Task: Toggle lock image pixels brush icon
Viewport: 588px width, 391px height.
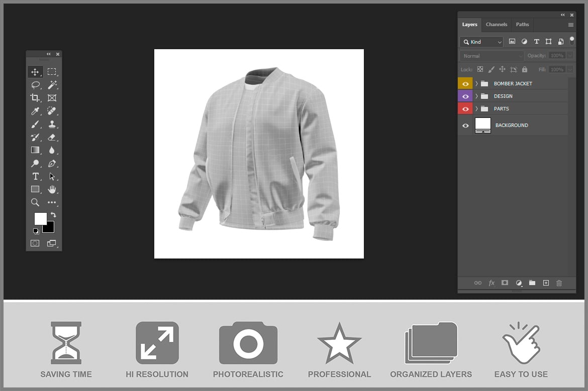Action: (x=491, y=69)
